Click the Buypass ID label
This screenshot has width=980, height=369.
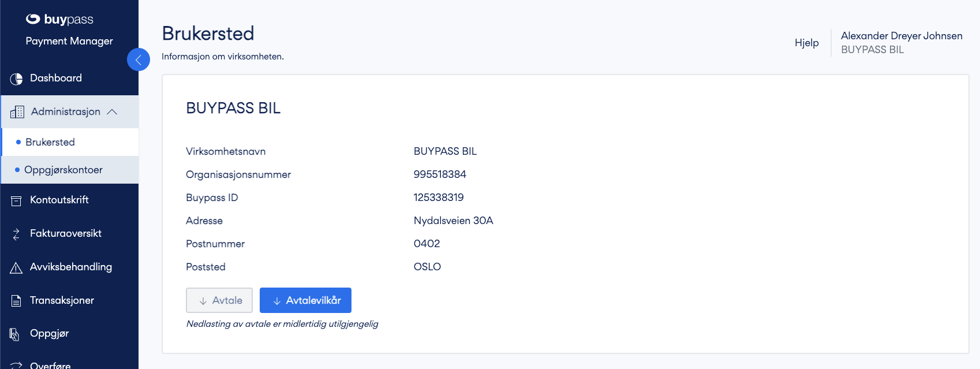[x=212, y=197]
